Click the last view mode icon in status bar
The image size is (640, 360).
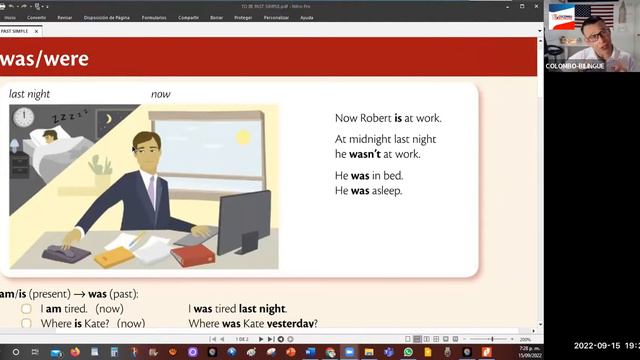pos(455,339)
